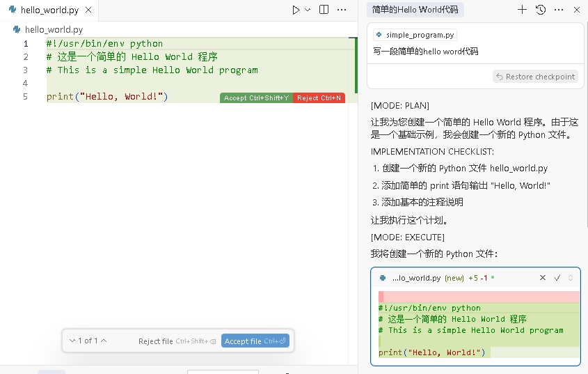Click IMPLEMENTATION CHECKLIST heading in chat
Viewport: 588px width, 374px height.
(x=432, y=151)
